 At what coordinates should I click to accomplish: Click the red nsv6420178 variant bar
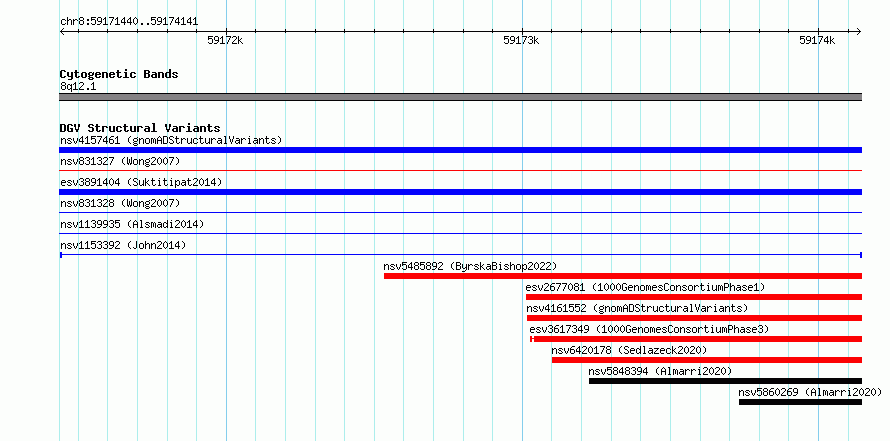707,360
